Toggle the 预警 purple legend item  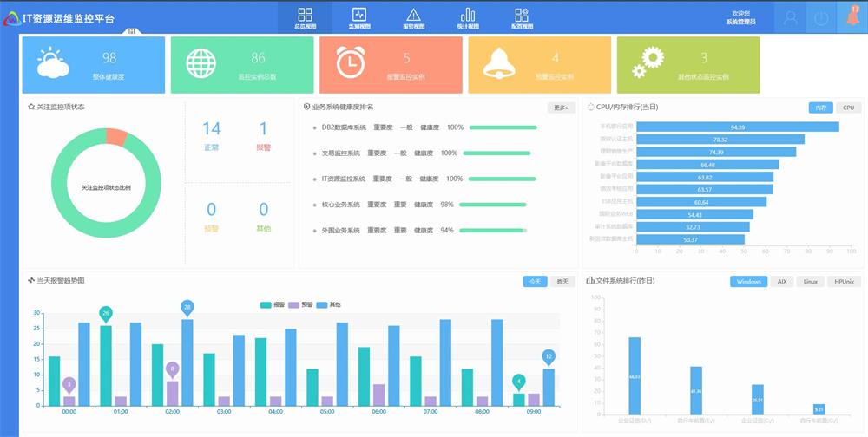300,305
